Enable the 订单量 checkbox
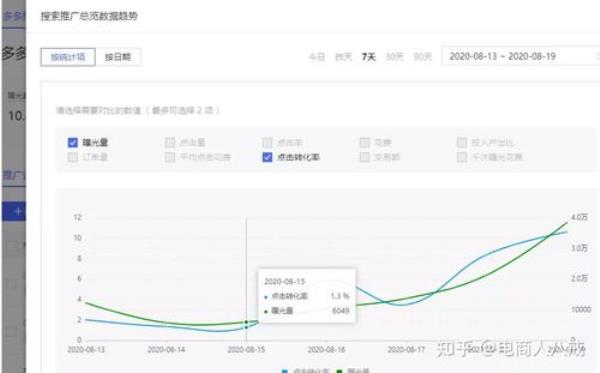The width and height of the screenshot is (600, 373). pos(73,157)
